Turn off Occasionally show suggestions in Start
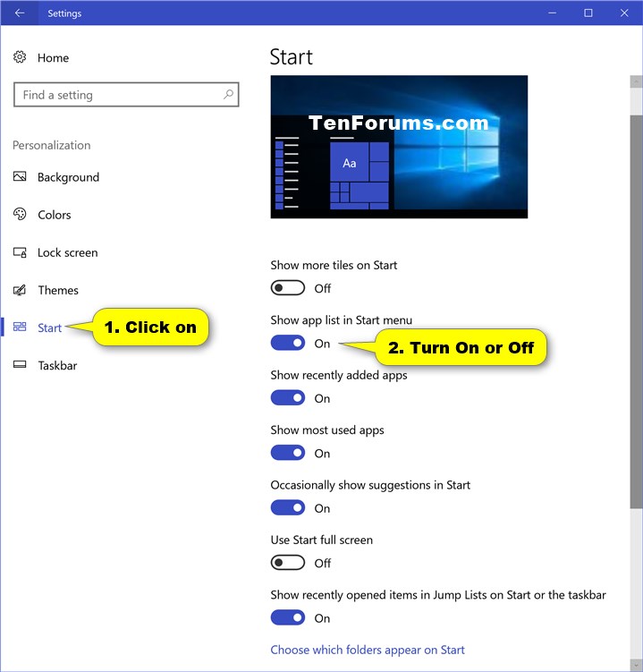 [287, 507]
